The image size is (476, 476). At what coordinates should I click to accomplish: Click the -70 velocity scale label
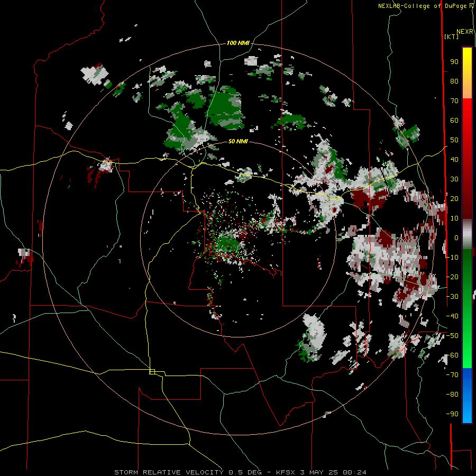point(452,375)
